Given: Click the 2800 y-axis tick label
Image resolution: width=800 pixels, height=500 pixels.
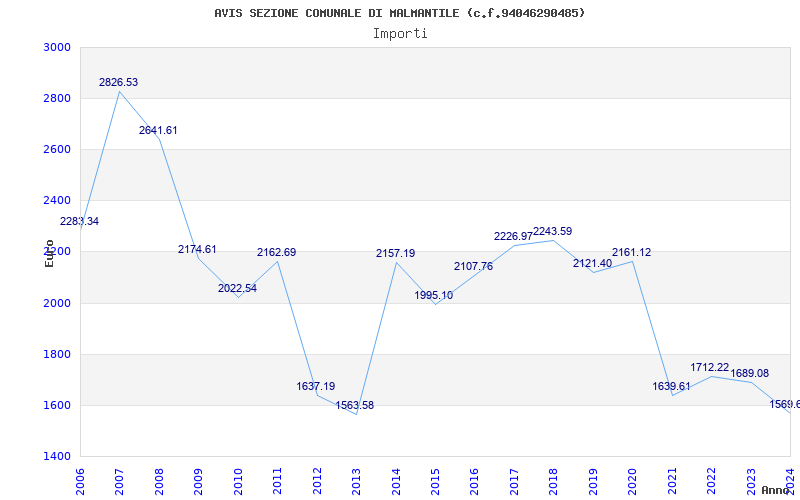Looking at the screenshot, I should pyautogui.click(x=57, y=98).
